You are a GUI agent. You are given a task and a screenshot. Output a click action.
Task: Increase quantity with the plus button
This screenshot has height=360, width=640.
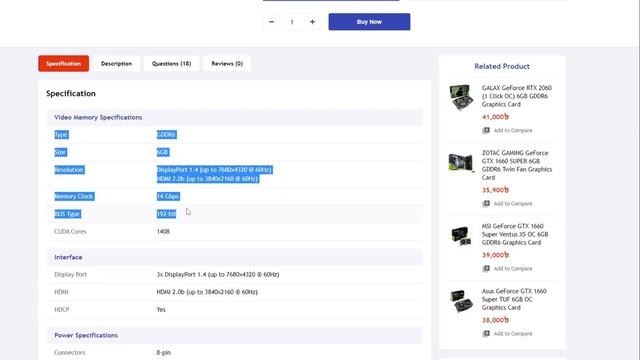click(312, 22)
